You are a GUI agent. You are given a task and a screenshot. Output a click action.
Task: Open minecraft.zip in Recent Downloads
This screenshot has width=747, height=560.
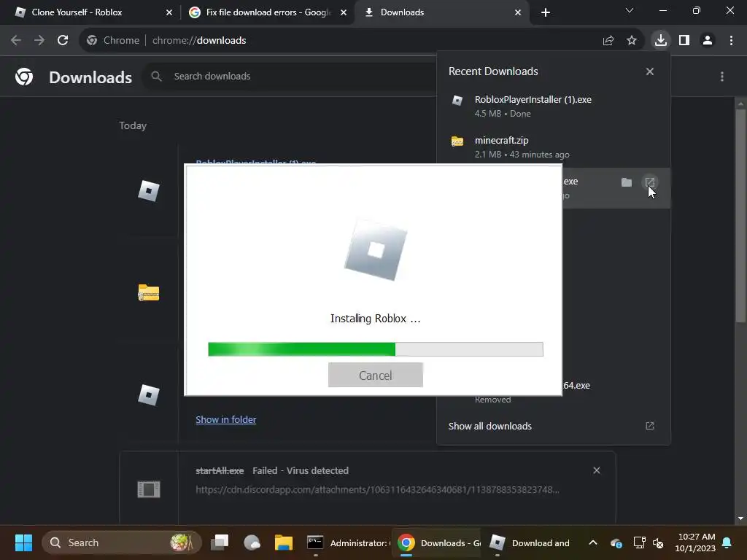click(x=554, y=147)
